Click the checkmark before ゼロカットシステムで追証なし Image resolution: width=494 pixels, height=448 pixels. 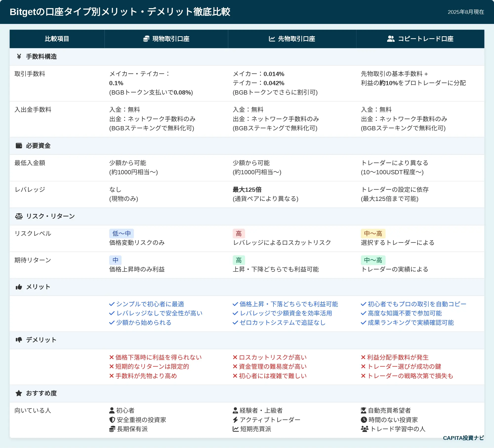point(235,323)
